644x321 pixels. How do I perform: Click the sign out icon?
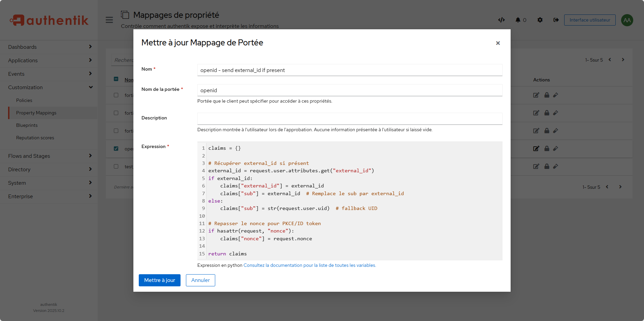pyautogui.click(x=556, y=20)
